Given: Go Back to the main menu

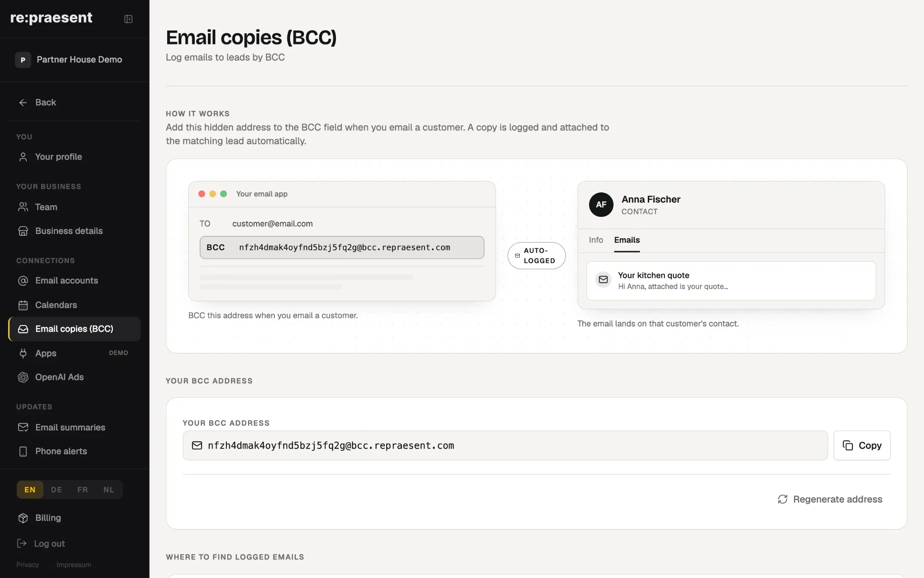Looking at the screenshot, I should click(74, 103).
